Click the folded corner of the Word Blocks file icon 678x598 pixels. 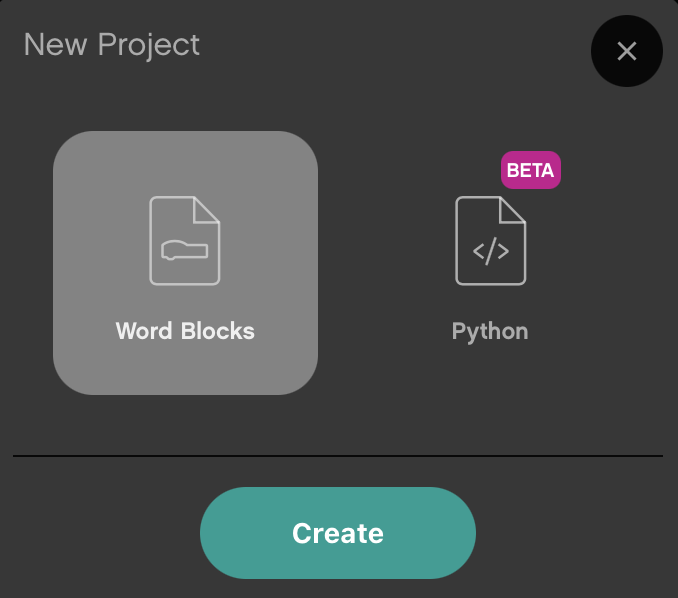pos(207,208)
